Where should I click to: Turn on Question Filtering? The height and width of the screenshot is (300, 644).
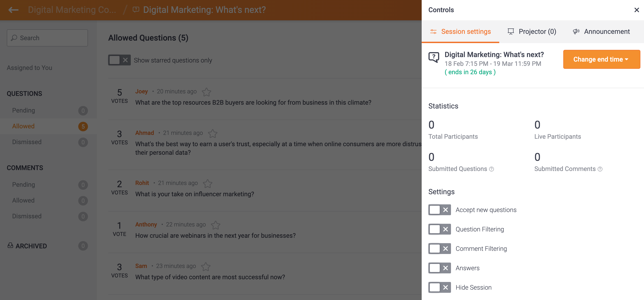[x=439, y=229]
